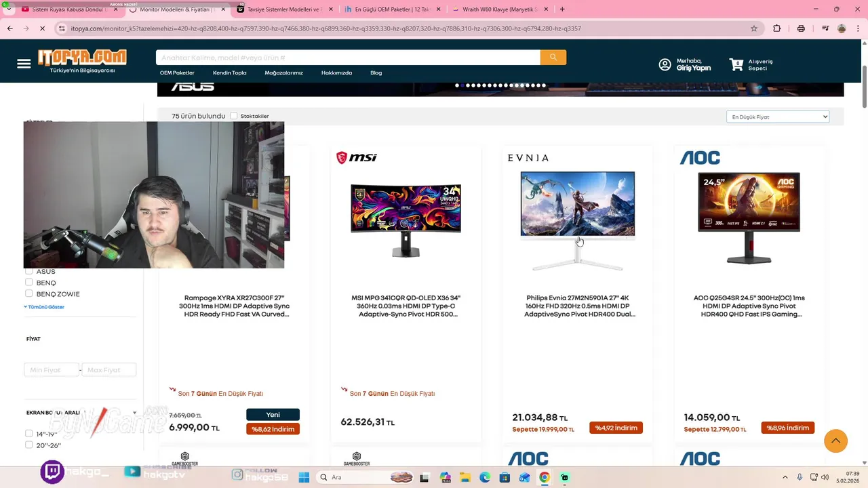Open the Chrome three-dot menu

point(857,28)
